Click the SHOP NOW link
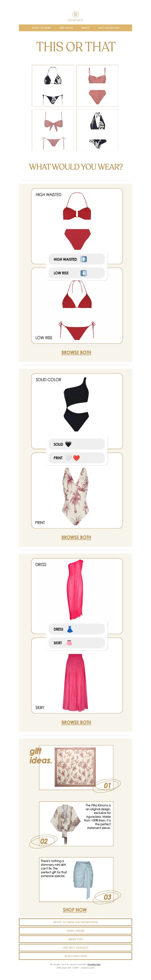This screenshot has width=151, height=980. tap(75, 910)
